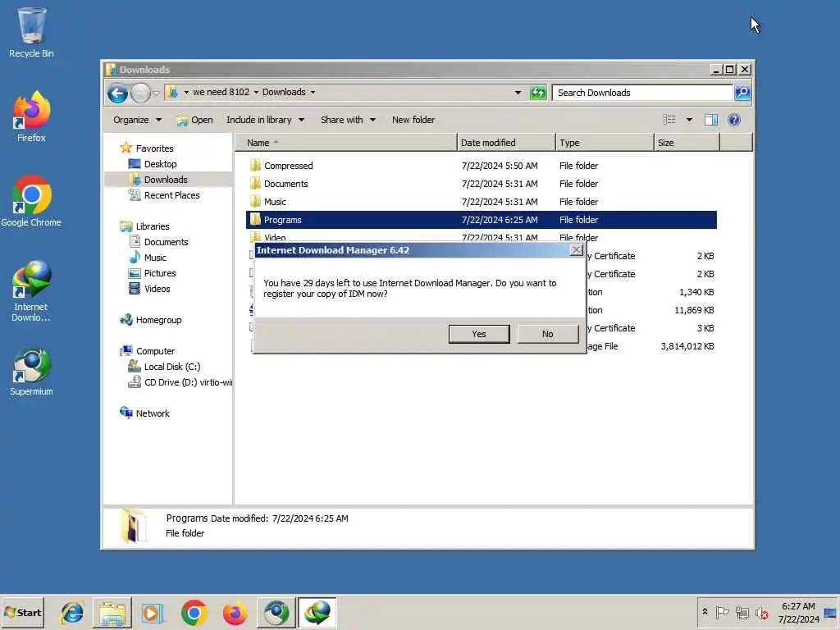Launch Firefox from the desktop shortcut
Image resolution: width=840 pixels, height=630 pixels.
point(31,116)
